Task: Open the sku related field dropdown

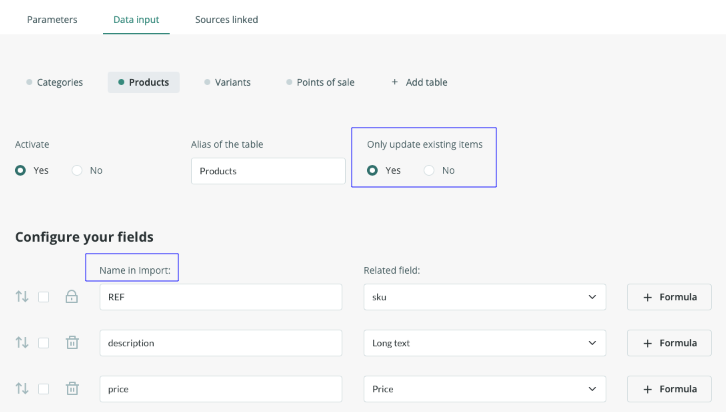Action: point(485,297)
